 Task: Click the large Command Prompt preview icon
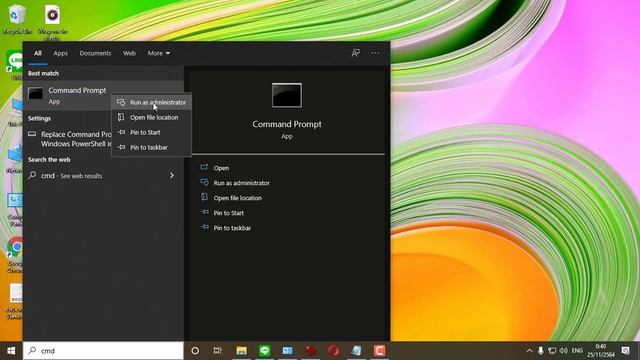(287, 95)
